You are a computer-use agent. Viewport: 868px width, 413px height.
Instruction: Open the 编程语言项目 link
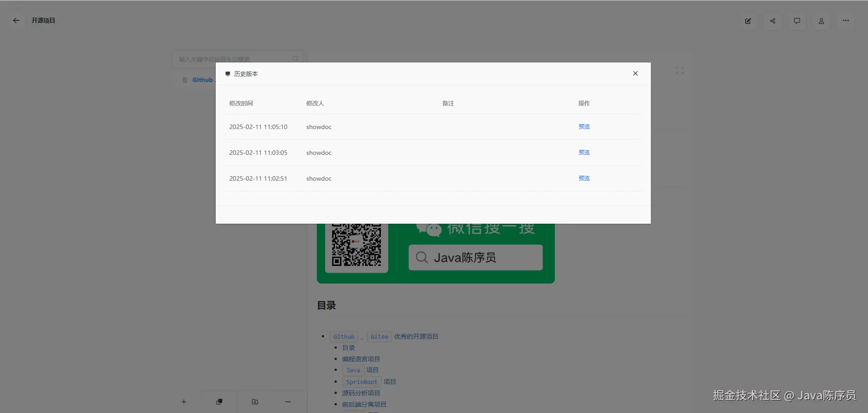pos(361,359)
